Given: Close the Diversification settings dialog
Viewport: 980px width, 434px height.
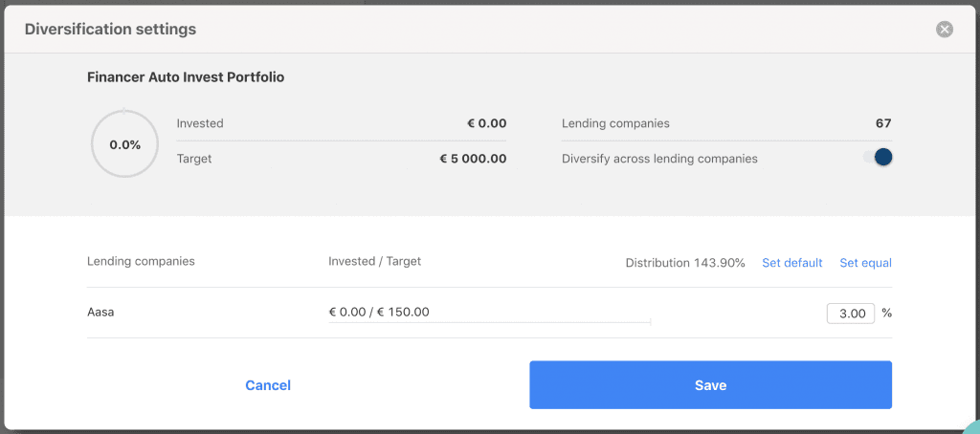Looking at the screenshot, I should [x=945, y=30].
